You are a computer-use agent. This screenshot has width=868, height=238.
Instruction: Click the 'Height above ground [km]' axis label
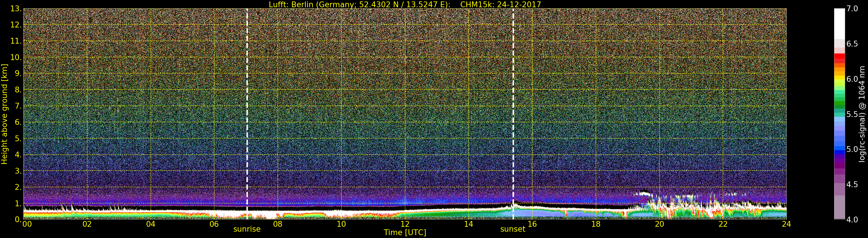point(4,114)
